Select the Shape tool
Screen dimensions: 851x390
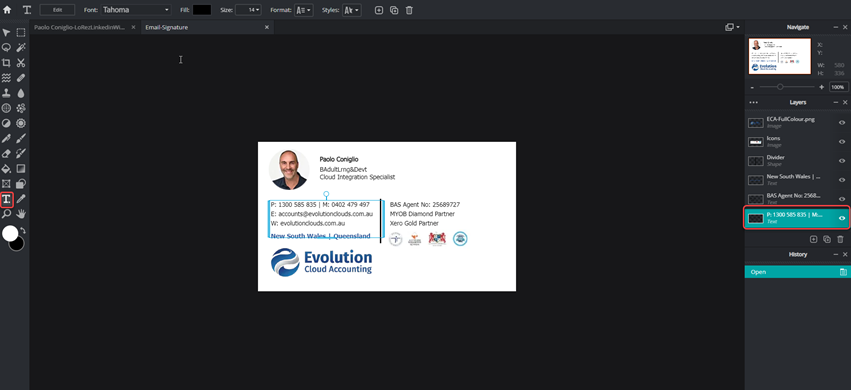click(x=21, y=184)
